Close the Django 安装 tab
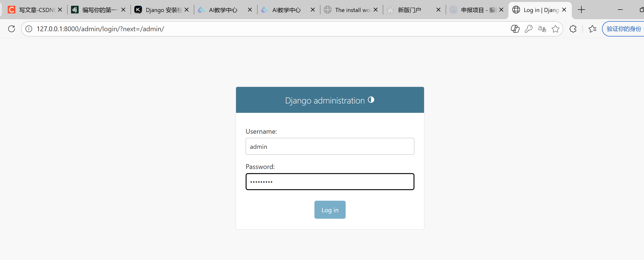Image resolution: width=644 pixels, height=260 pixels. [x=187, y=10]
